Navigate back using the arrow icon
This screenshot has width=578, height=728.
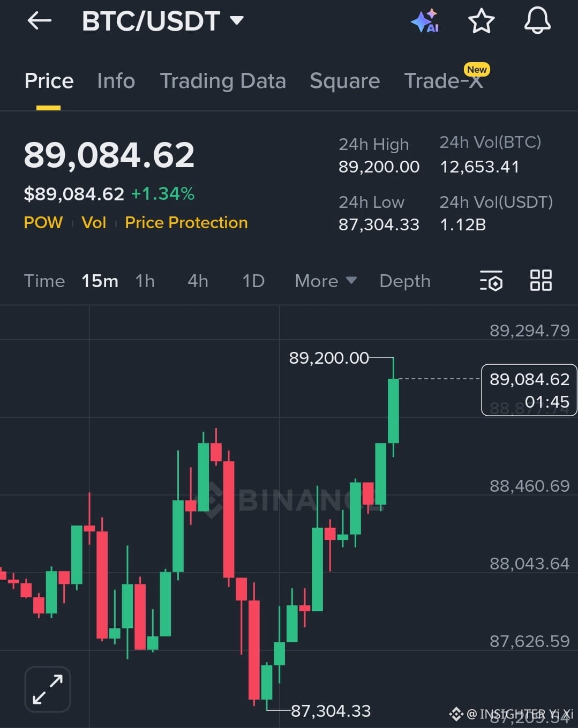click(39, 21)
